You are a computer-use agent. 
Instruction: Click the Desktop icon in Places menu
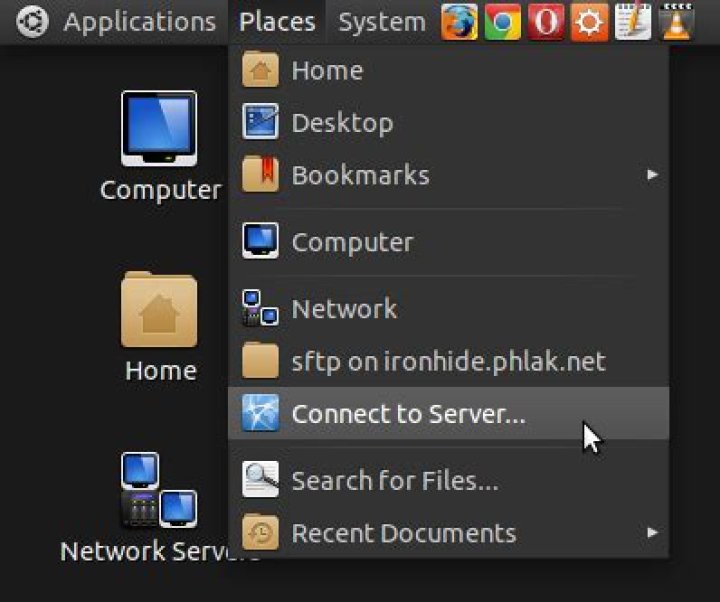[260, 122]
